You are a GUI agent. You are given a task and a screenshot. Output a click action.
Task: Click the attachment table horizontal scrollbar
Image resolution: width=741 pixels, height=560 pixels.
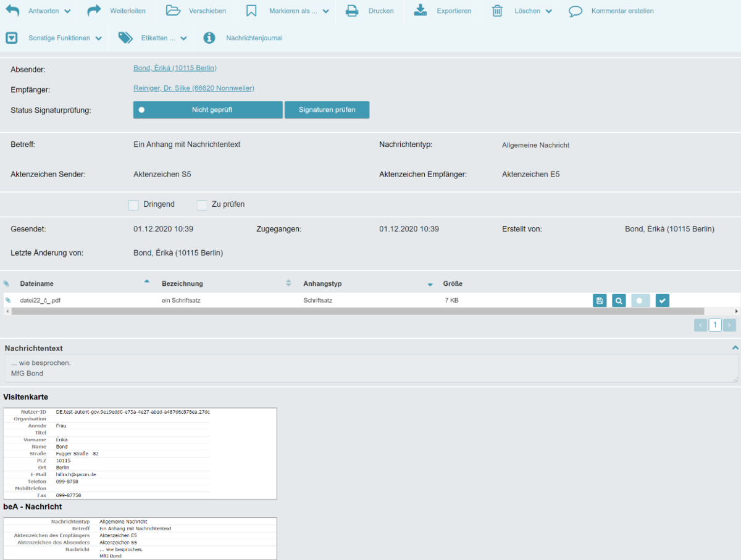358,311
